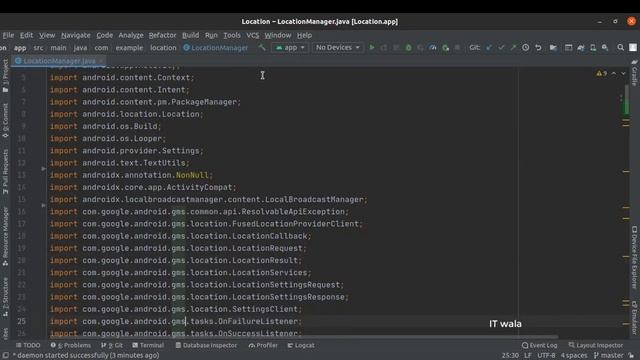Toggle the Pull Requests side panel

(x=5, y=171)
